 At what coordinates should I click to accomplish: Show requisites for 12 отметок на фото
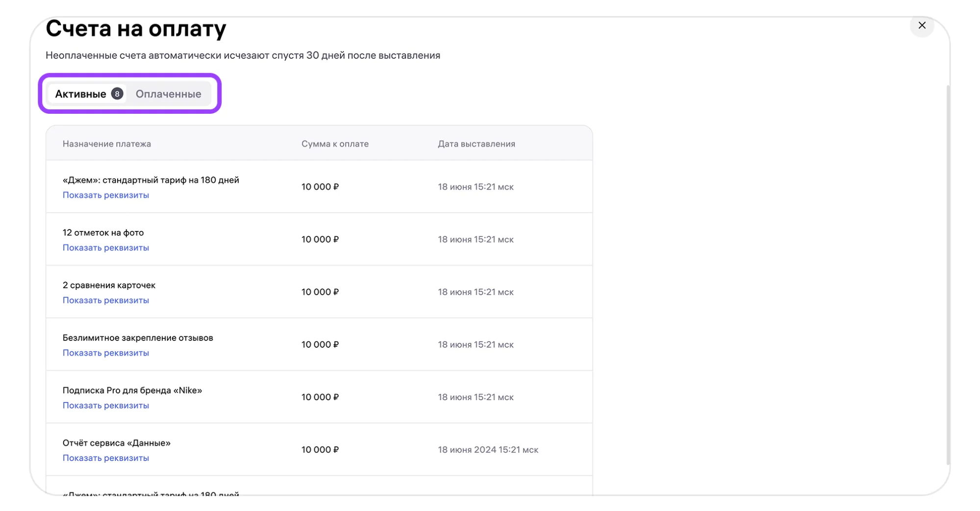105,248
